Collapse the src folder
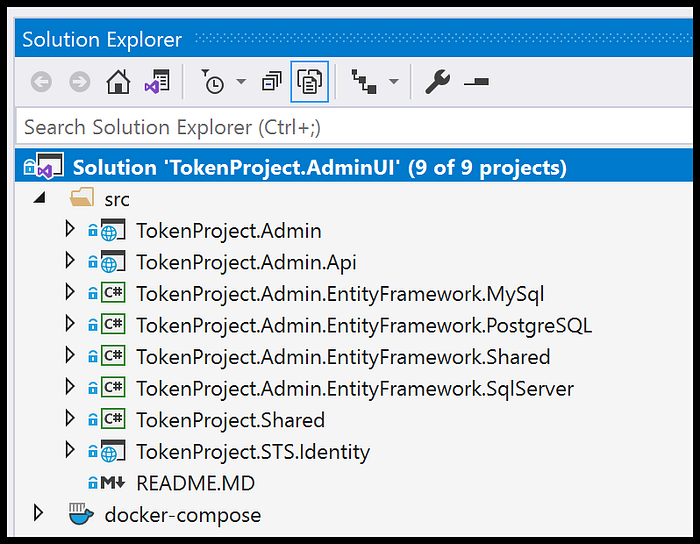This screenshot has width=700, height=544. [40, 198]
